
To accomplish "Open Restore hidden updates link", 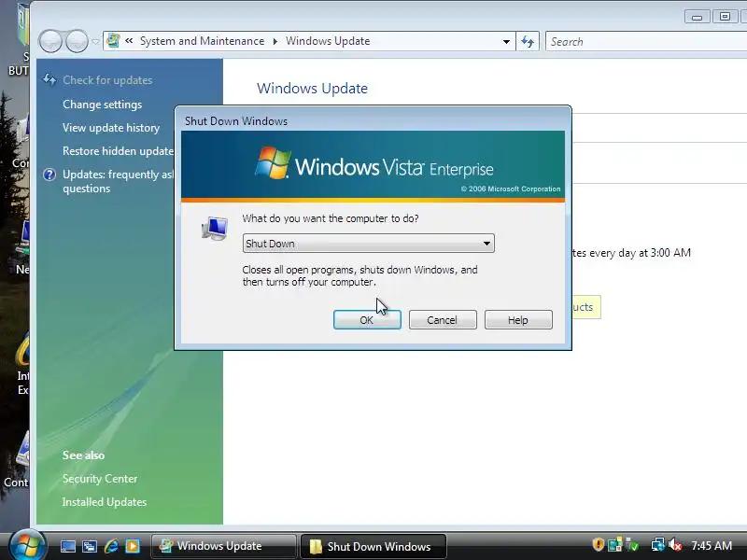I will 119,151.
